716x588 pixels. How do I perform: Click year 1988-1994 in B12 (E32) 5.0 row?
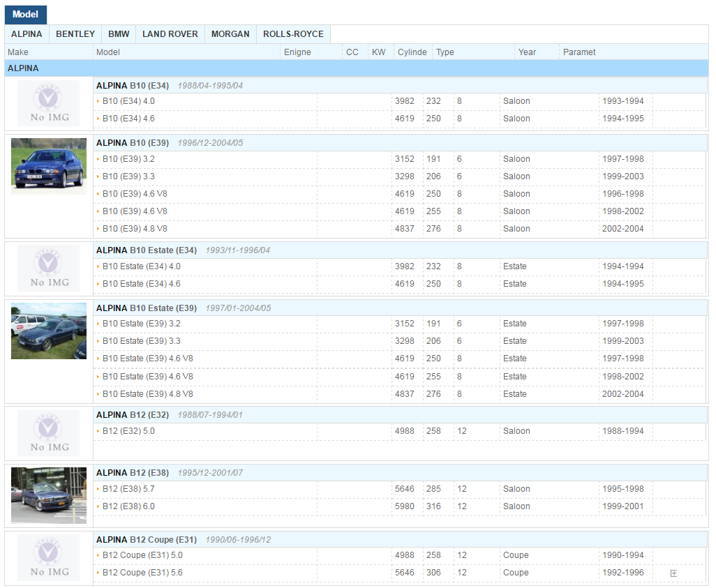[x=623, y=432]
